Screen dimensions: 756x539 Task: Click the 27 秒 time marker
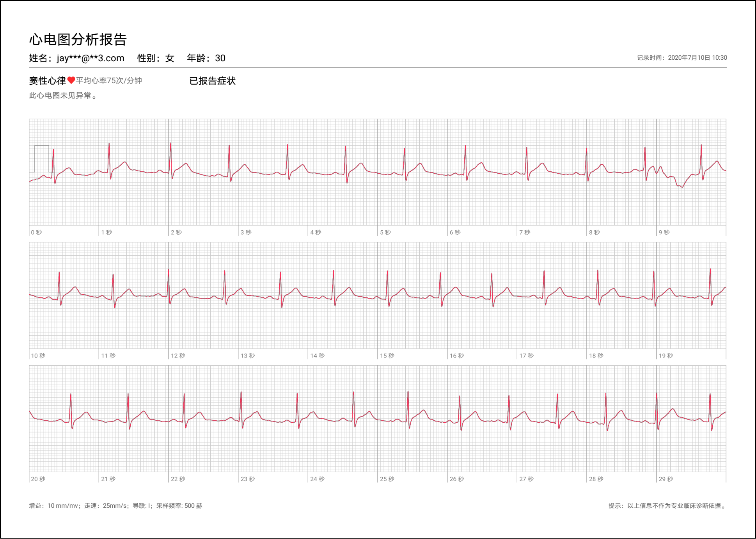click(527, 479)
